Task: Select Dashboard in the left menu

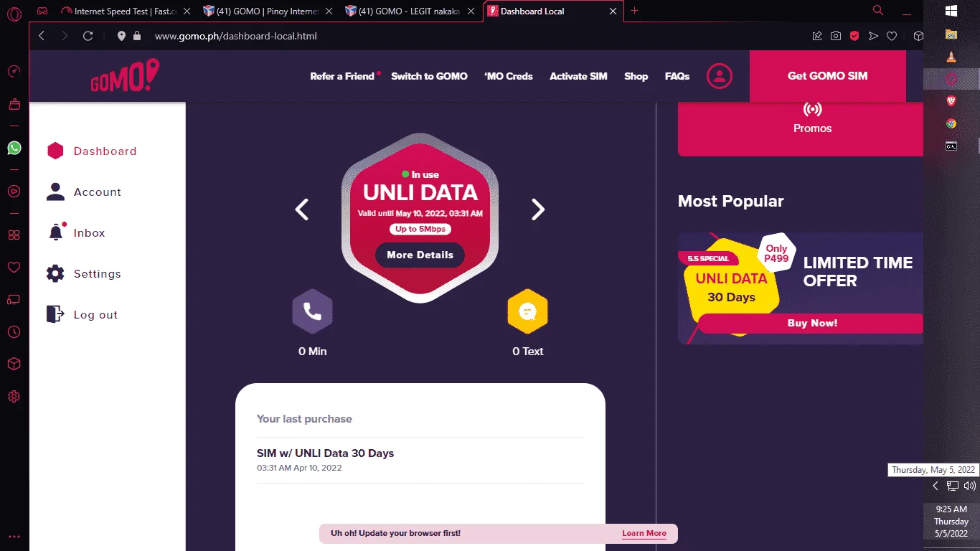Action: [91, 151]
